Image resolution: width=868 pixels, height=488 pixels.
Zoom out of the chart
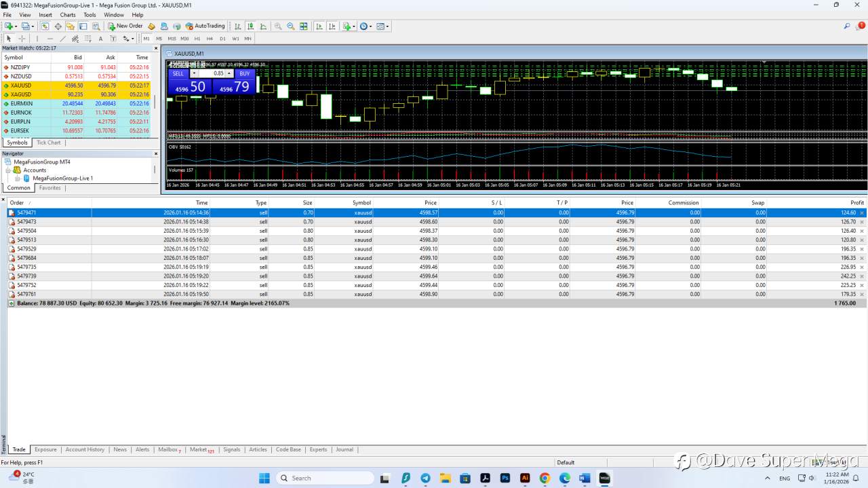coord(291,26)
